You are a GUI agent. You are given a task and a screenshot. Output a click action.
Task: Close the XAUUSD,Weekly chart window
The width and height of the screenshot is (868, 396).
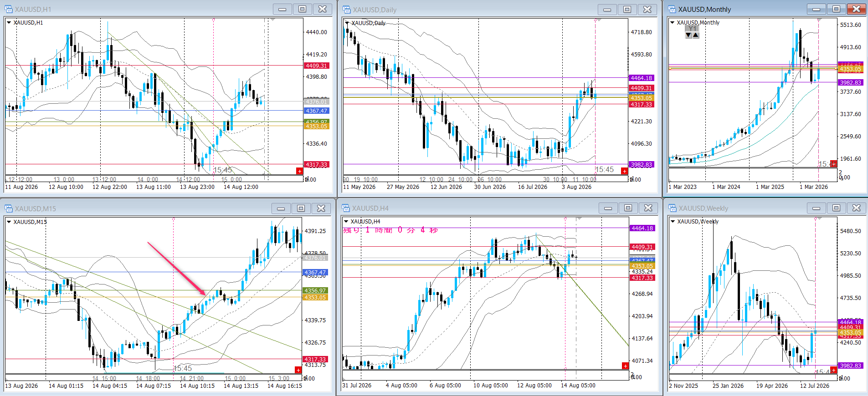coord(857,208)
